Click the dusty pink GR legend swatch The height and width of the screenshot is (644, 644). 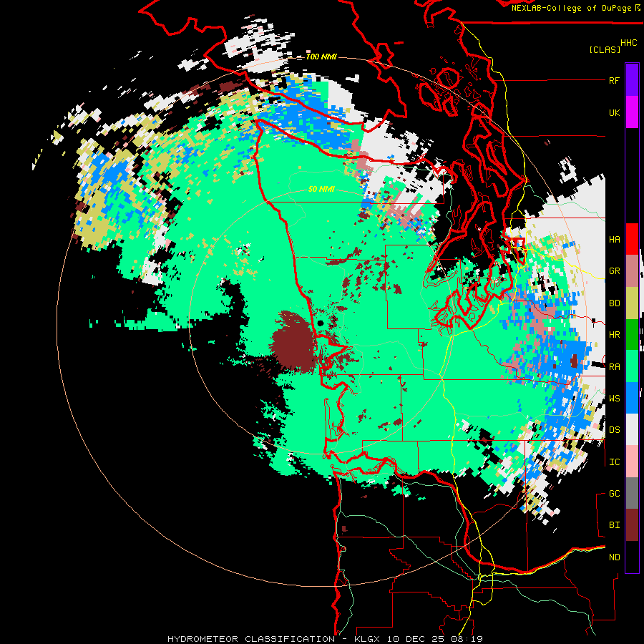pos(632,271)
